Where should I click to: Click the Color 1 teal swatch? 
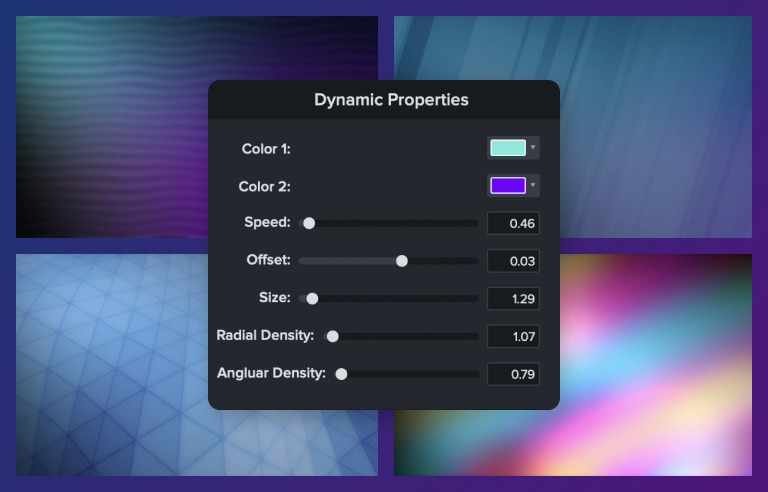tap(507, 148)
